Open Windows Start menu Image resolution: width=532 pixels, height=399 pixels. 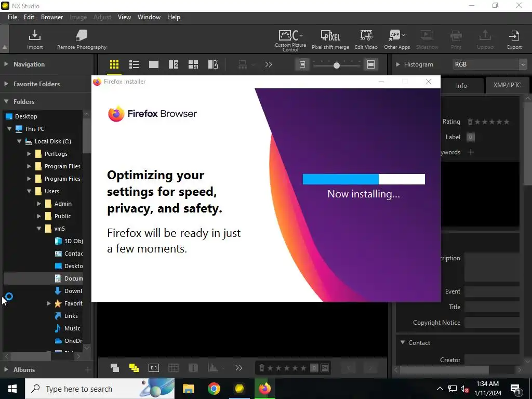click(x=12, y=389)
